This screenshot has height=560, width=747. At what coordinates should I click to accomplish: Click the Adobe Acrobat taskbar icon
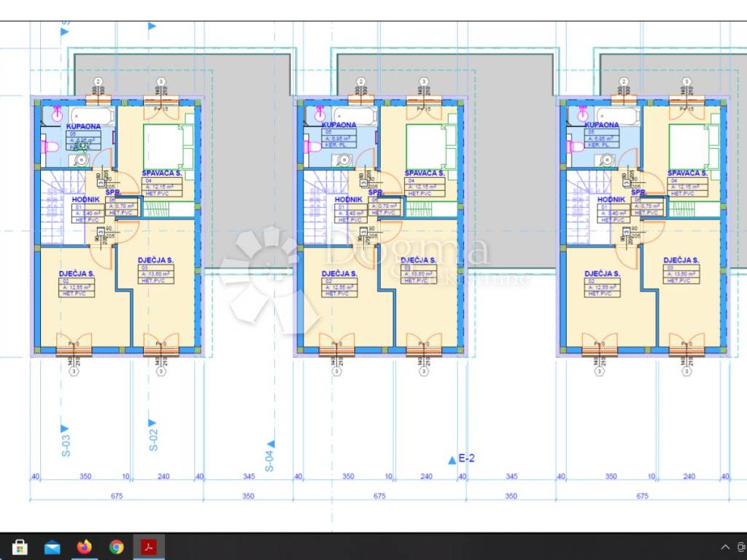point(149,546)
